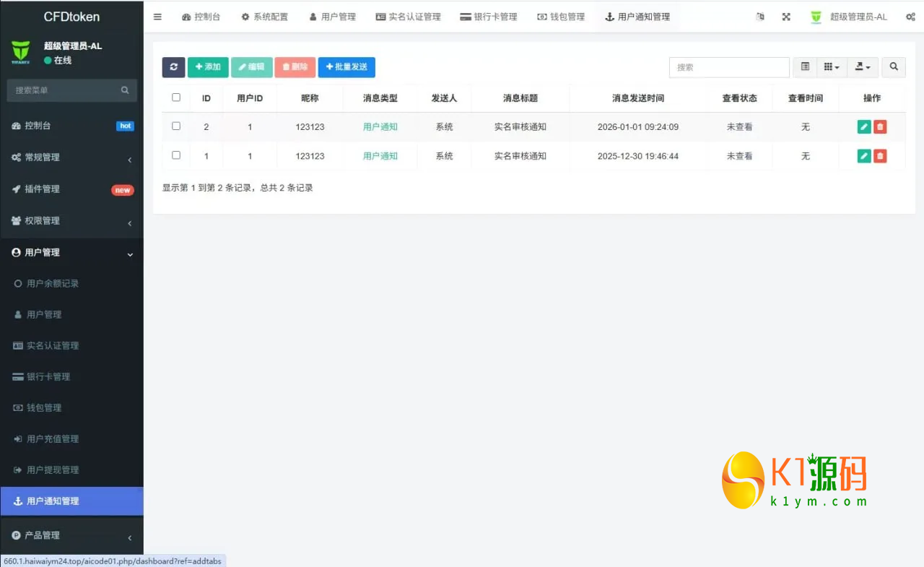Collapse the sidebar with the hamburger icon
924x567 pixels.
(157, 17)
